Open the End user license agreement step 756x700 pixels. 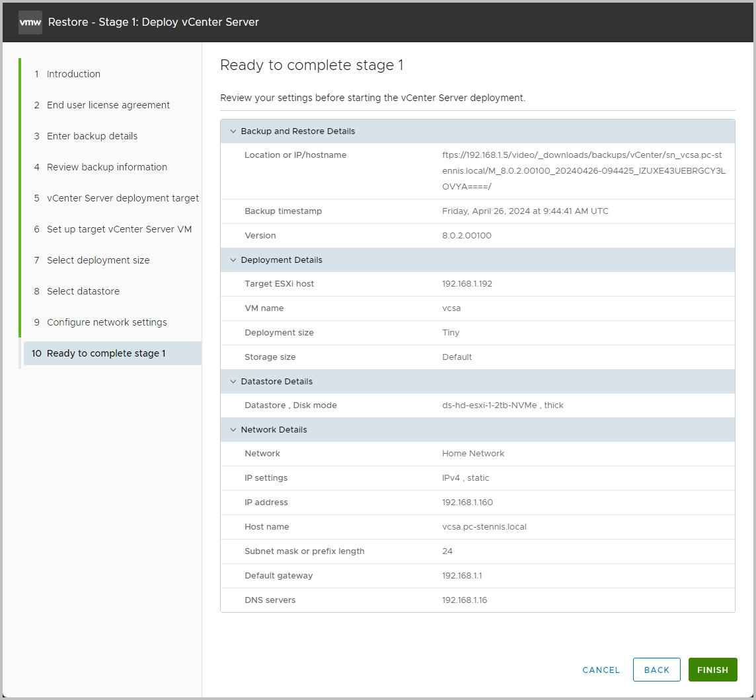(x=108, y=104)
